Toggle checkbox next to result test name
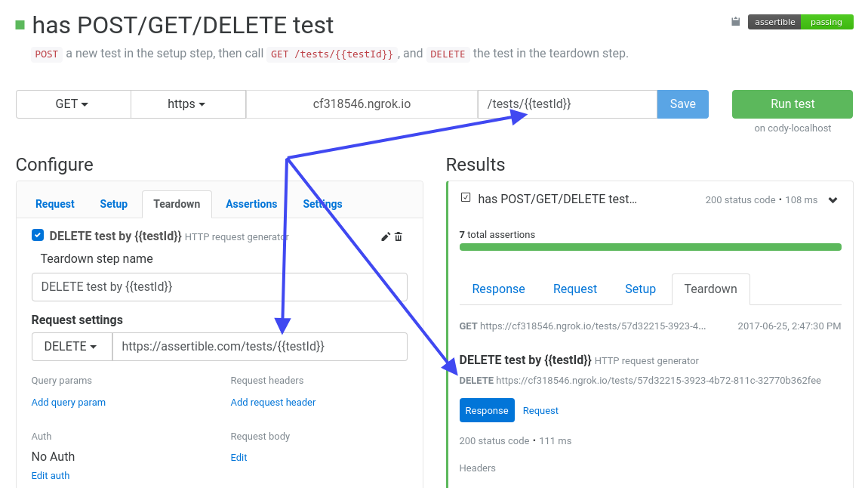This screenshot has width=868, height=488. pyautogui.click(x=466, y=198)
